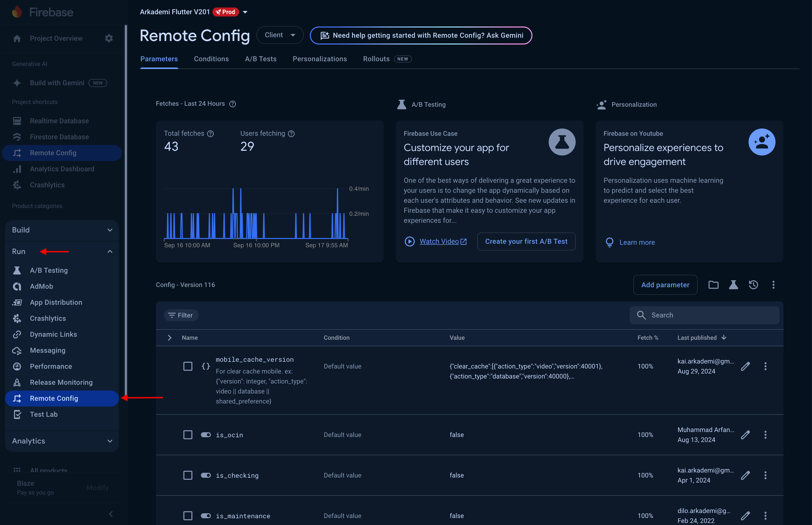
Task: Open AdMob from the Run section
Action: tap(41, 286)
